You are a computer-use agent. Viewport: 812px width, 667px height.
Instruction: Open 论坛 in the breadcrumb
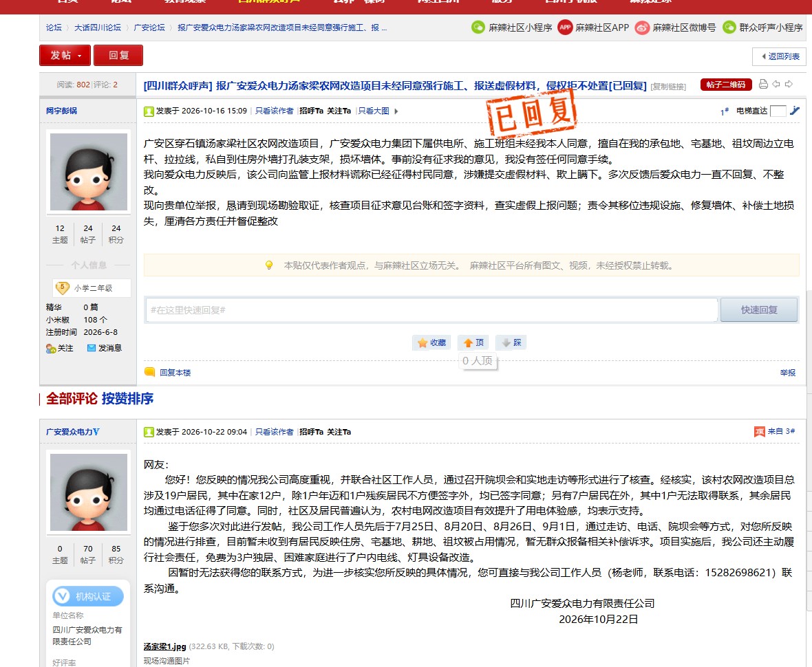(54, 28)
